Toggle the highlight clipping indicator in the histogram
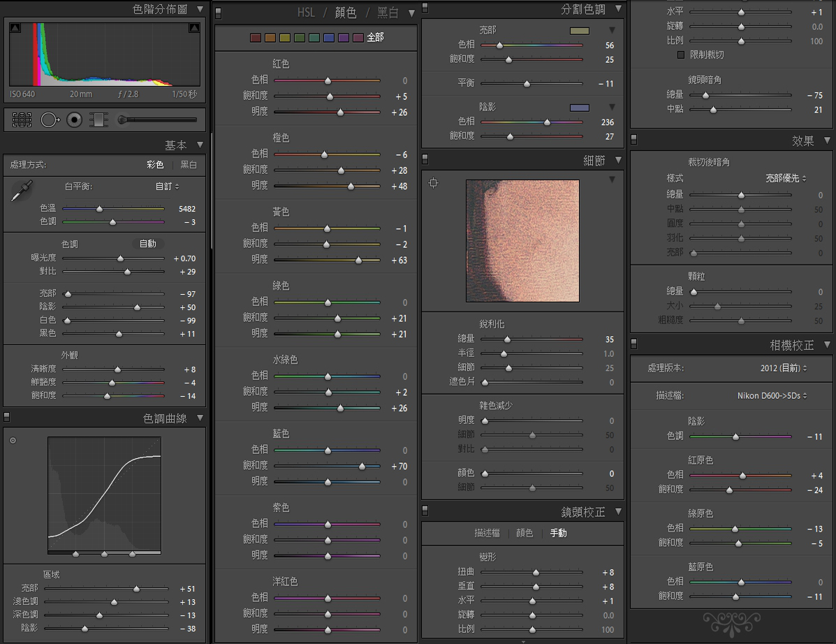This screenshot has width=836, height=644. click(194, 28)
